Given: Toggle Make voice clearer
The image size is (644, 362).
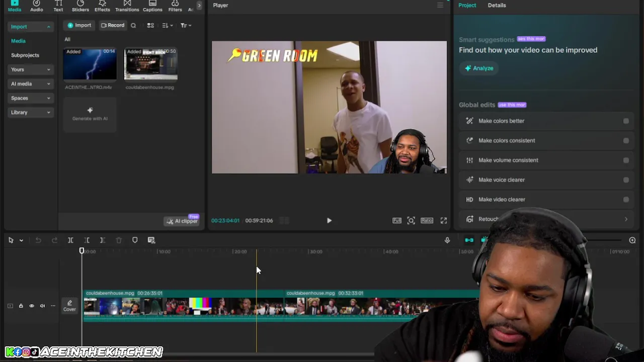Looking at the screenshot, I should (x=626, y=180).
